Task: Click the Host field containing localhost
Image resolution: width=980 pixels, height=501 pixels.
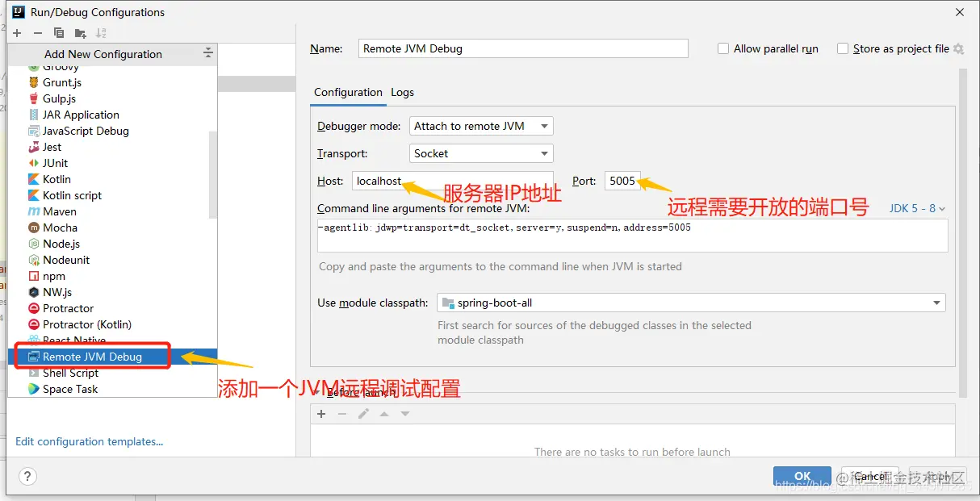Action: 453,181
